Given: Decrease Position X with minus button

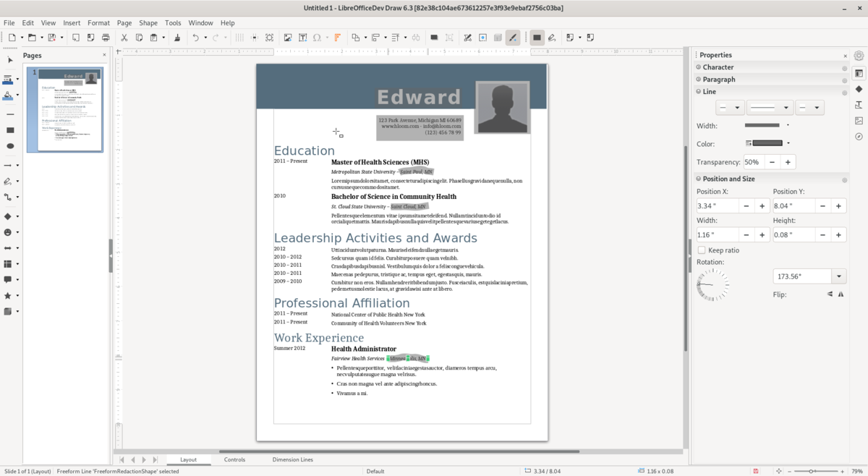Looking at the screenshot, I should pos(744,206).
